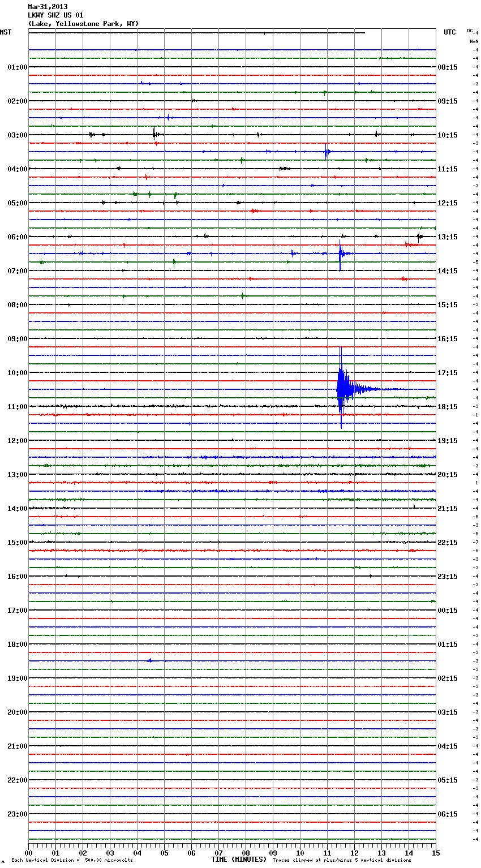Click the TIME (MINUTES) axis label
The image size is (481, 868).
(239, 860)
